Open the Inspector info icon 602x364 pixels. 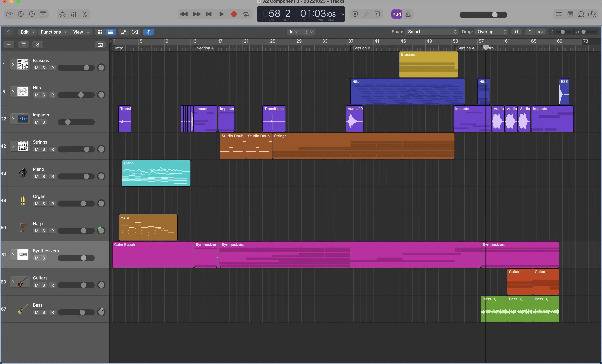pos(21,14)
